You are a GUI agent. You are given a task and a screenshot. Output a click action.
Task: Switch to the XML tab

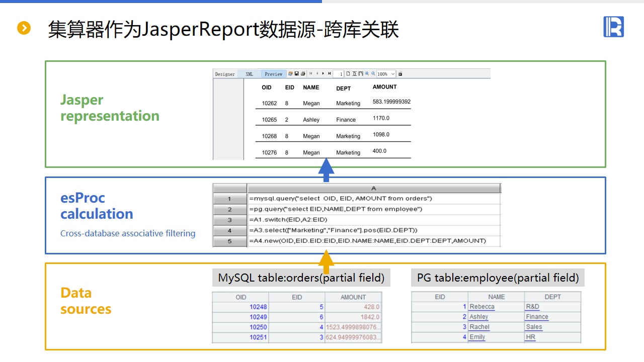[x=249, y=74]
